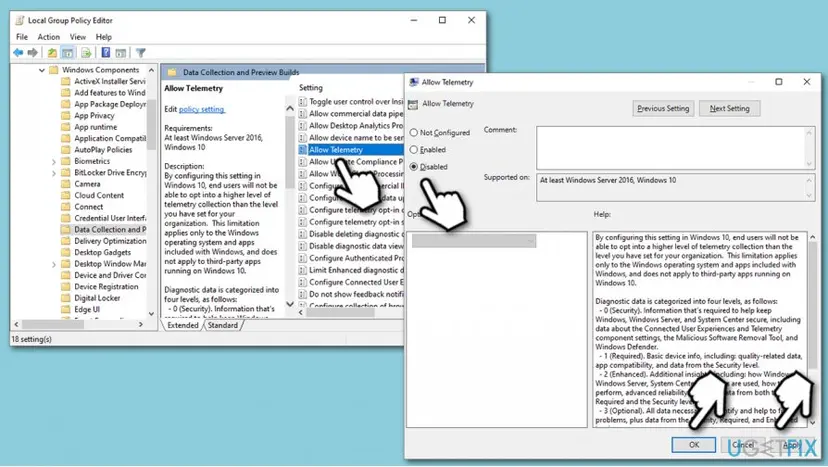Click the policy icon beside Allow Telemetry dialog heading
This screenshot has height=467, width=828.
coord(413,104)
